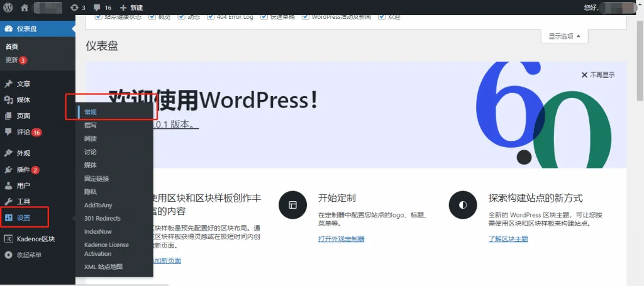Toggle the WordPress活动及新闻 checkbox
Screen dimensions: 644x286
coord(305,17)
